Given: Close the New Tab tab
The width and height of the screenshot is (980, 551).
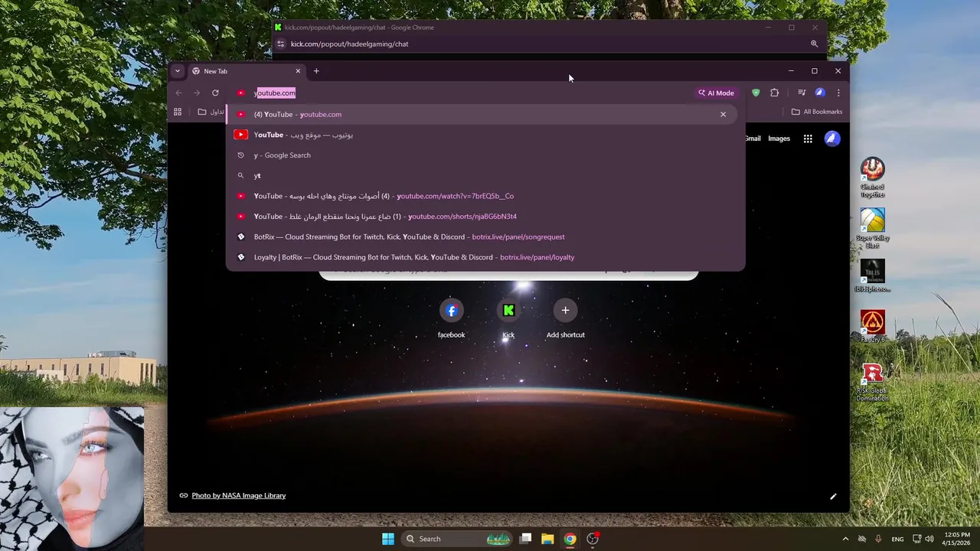Looking at the screenshot, I should point(298,71).
